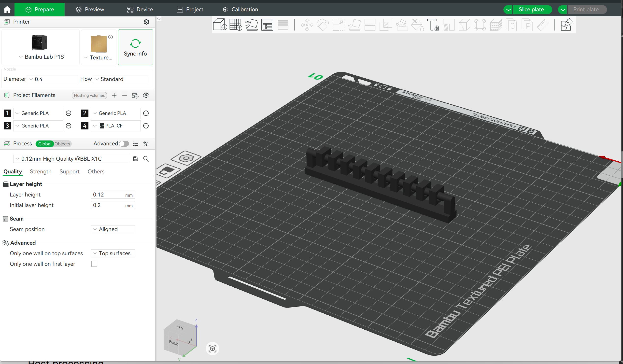Click the Slice plate button

[532, 9]
